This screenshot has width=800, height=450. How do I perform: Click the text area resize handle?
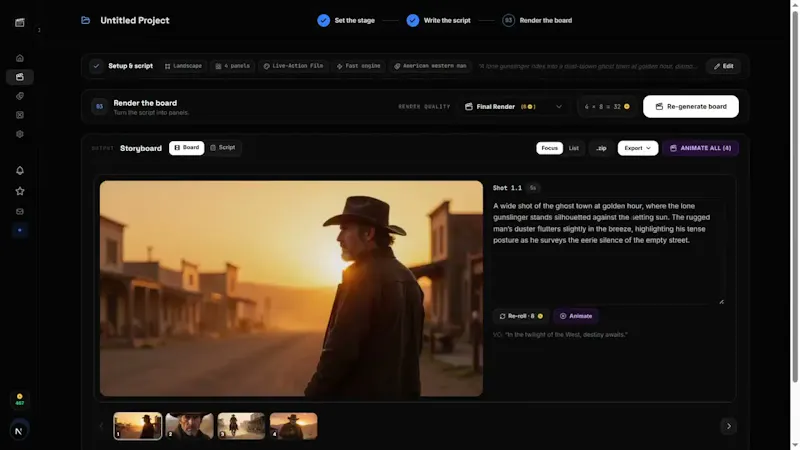pos(721,302)
